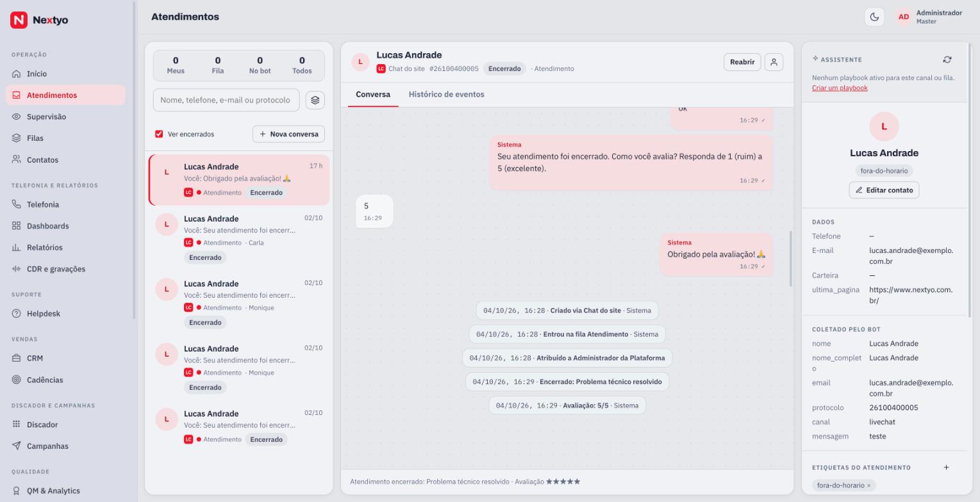Screen dimensions: 980x502
Task: Click the Avaliação: 5/5 event entry
Action: (x=567, y=405)
